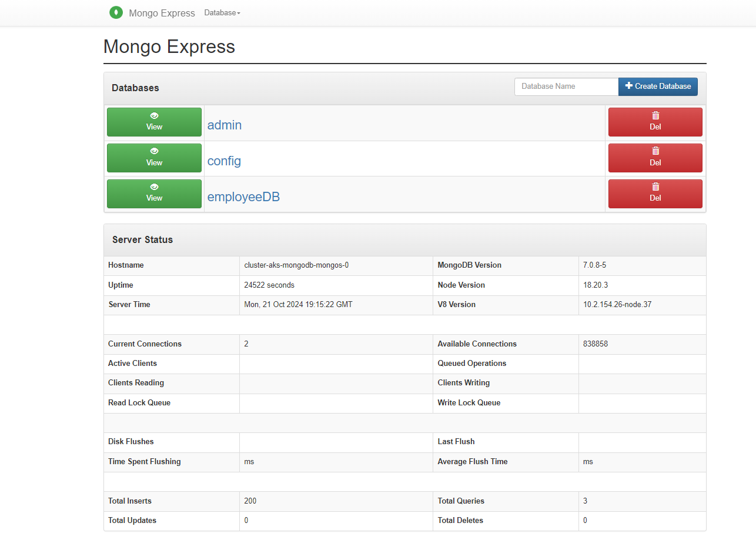Screen dimensions: 756x533
Task: Click the Total Updates label
Action: click(x=132, y=521)
